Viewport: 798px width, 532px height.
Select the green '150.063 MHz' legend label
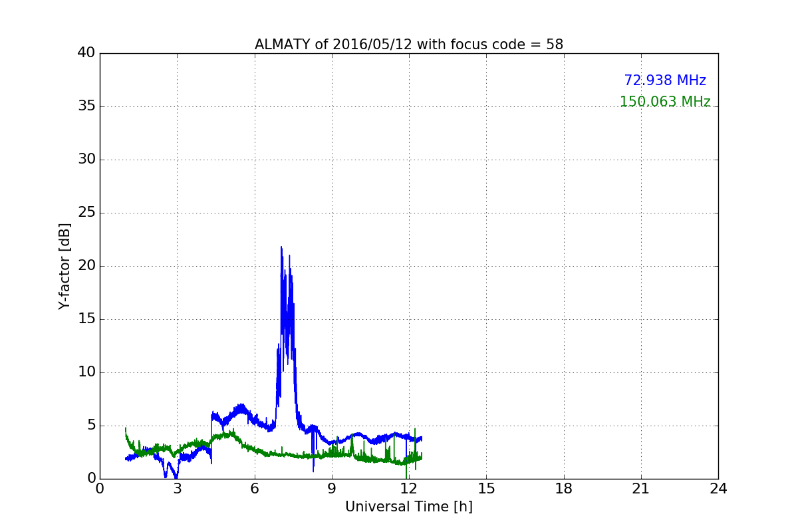[x=665, y=102]
